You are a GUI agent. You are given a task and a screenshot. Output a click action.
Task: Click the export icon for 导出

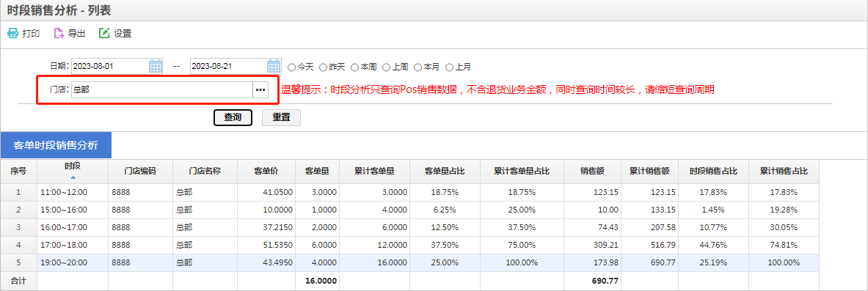point(59,33)
